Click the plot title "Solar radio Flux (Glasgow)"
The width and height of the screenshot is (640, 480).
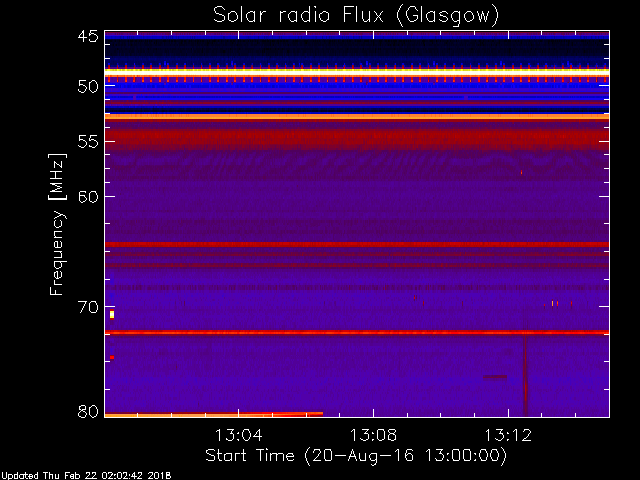(356, 16)
